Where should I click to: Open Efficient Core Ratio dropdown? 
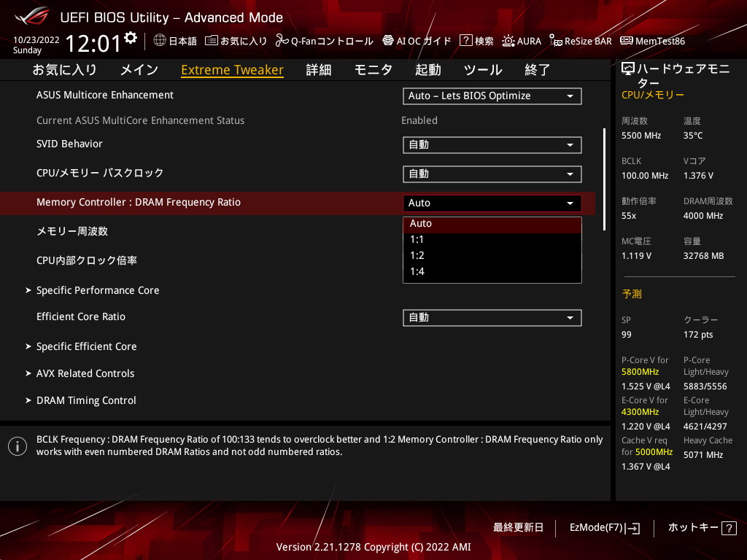[x=492, y=318]
